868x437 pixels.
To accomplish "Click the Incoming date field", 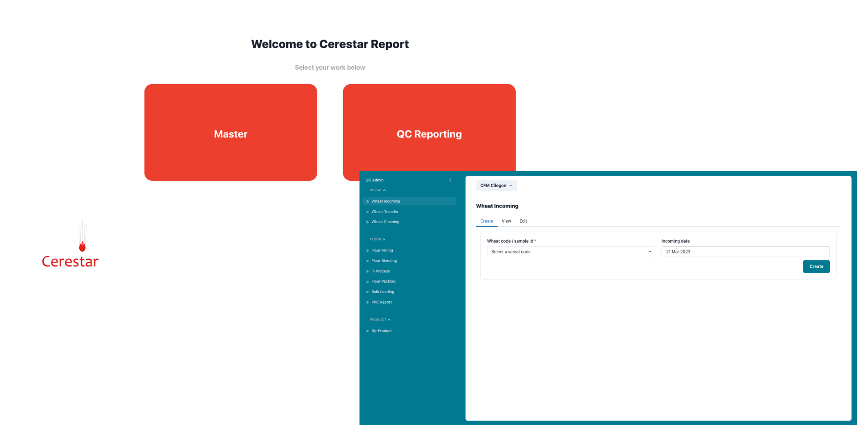I will coord(745,252).
